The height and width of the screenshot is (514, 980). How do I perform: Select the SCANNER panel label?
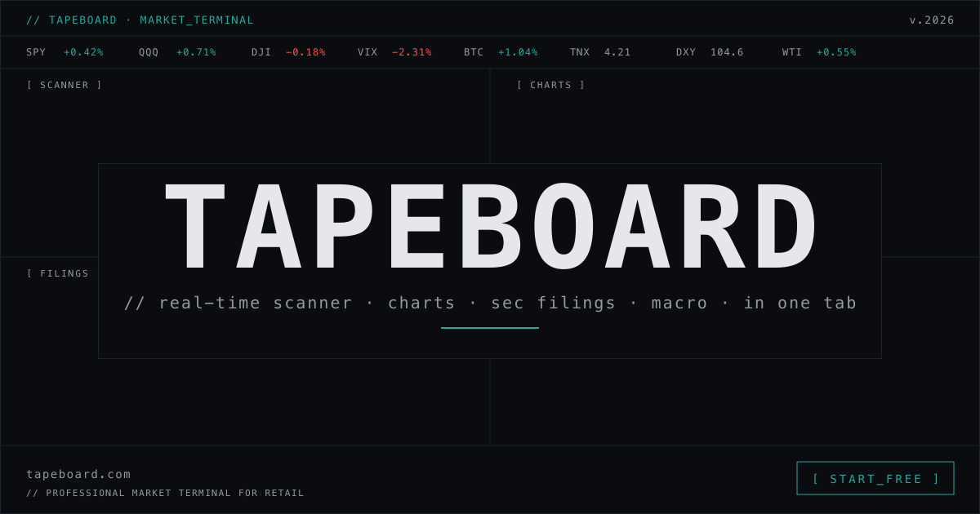65,85
